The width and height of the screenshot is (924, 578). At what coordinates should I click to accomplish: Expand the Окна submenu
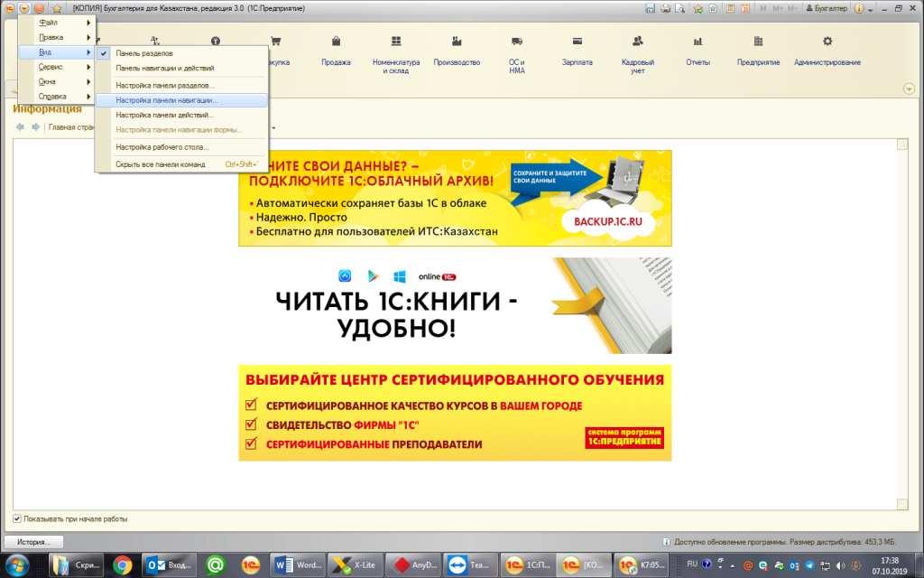57,81
